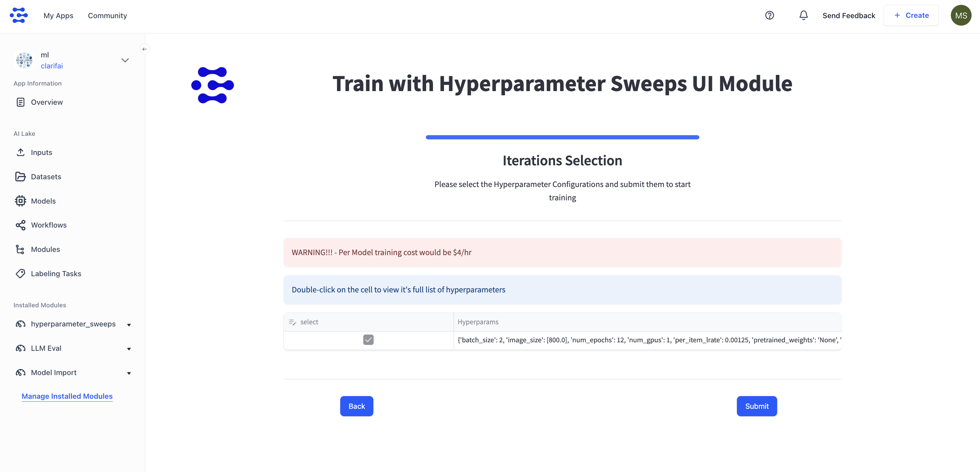This screenshot has height=472, width=980.
Task: Open Community menu item
Action: (x=107, y=16)
